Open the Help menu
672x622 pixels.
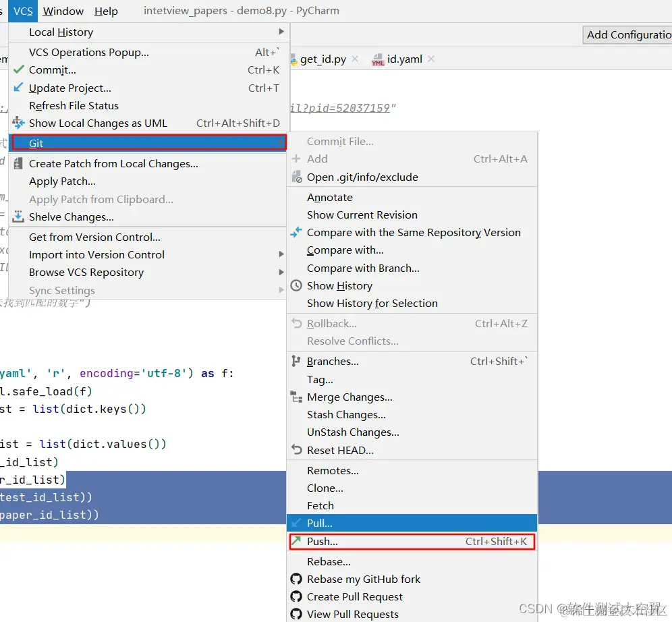[106, 11]
